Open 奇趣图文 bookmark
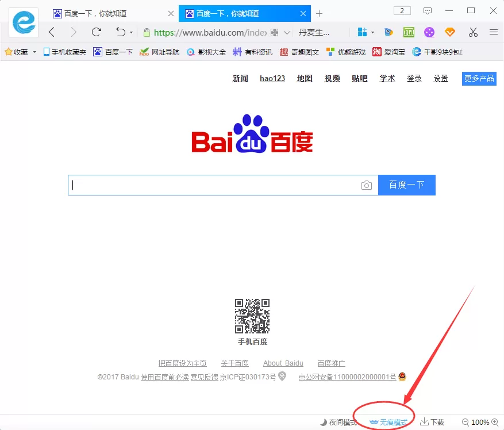The image size is (504, 430). [299, 52]
